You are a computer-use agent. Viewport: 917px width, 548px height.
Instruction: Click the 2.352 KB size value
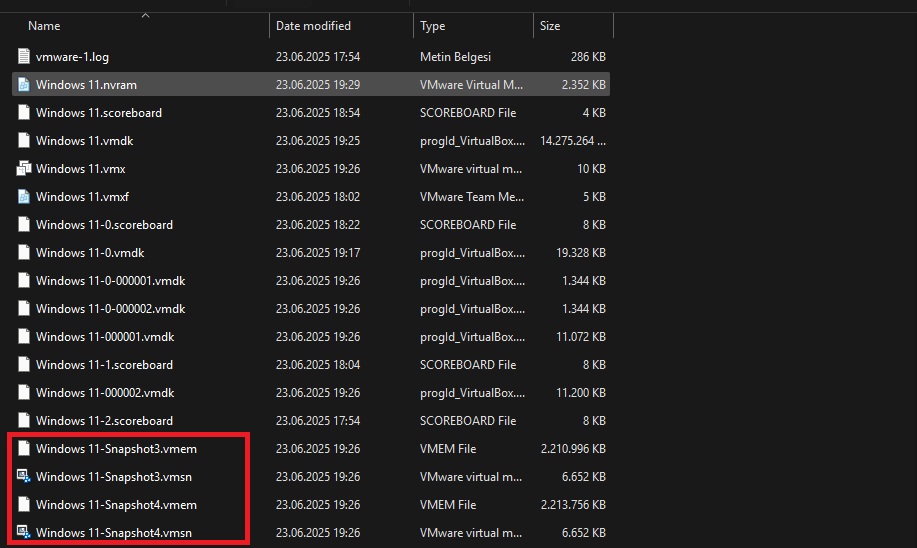(x=584, y=85)
